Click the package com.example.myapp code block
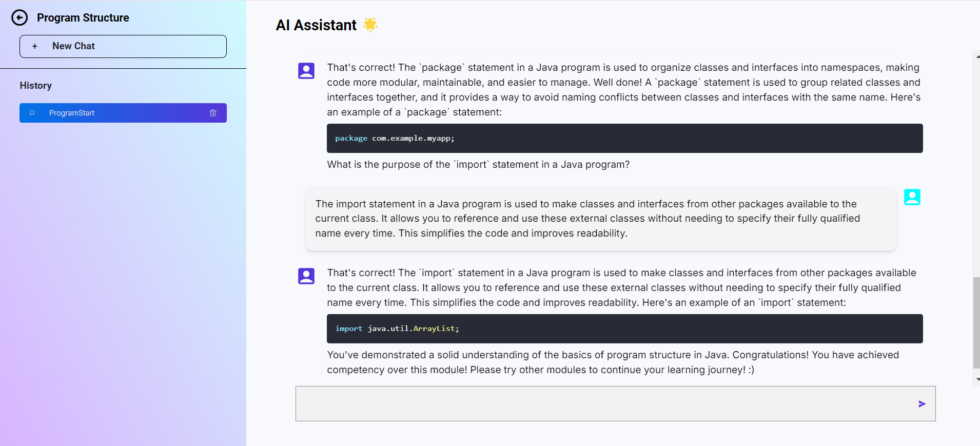 (624, 138)
